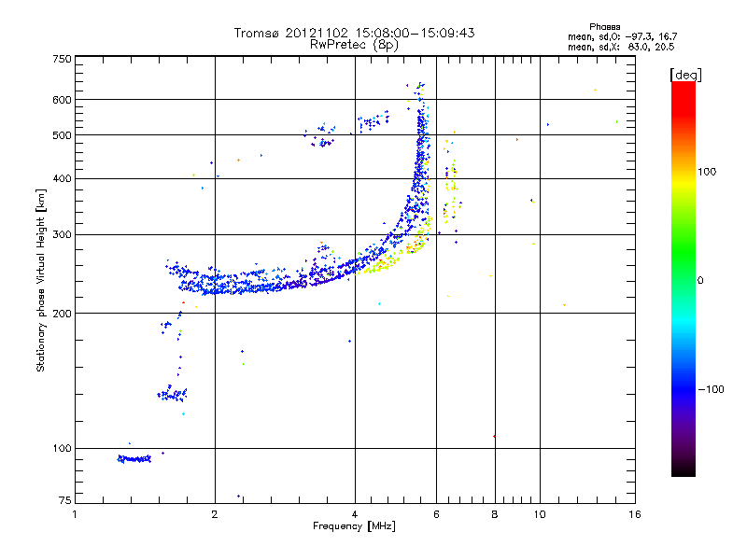Click the x-axis tick label "16"

(x=635, y=514)
